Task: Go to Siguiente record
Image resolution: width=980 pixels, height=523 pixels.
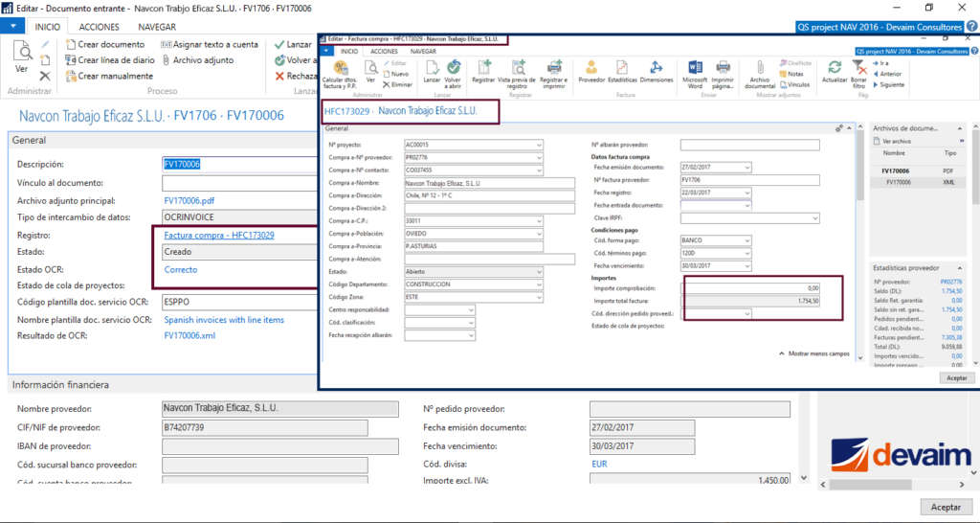Action: [889, 84]
